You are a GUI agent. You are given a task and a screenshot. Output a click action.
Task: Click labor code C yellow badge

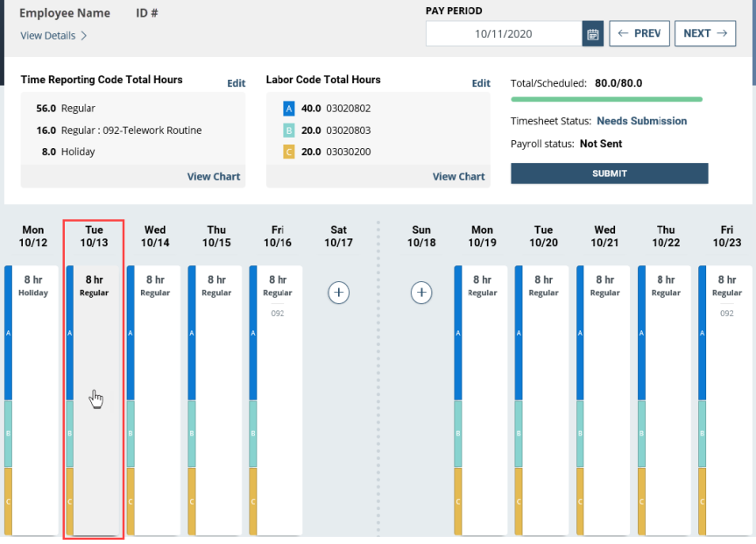[289, 152]
